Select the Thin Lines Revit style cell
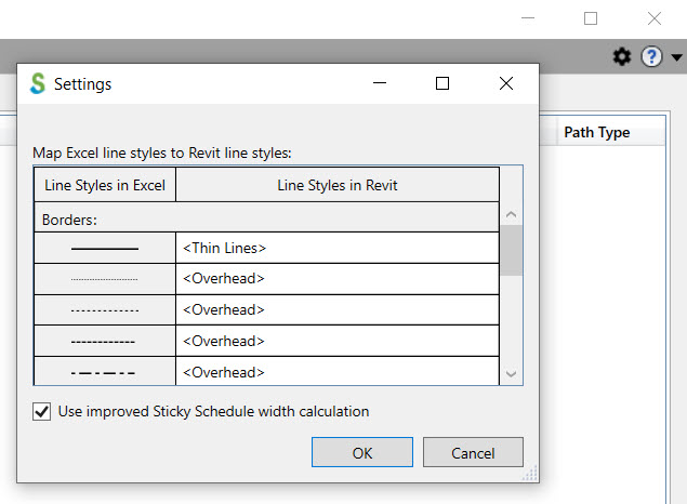The width and height of the screenshot is (687, 504). click(x=337, y=248)
